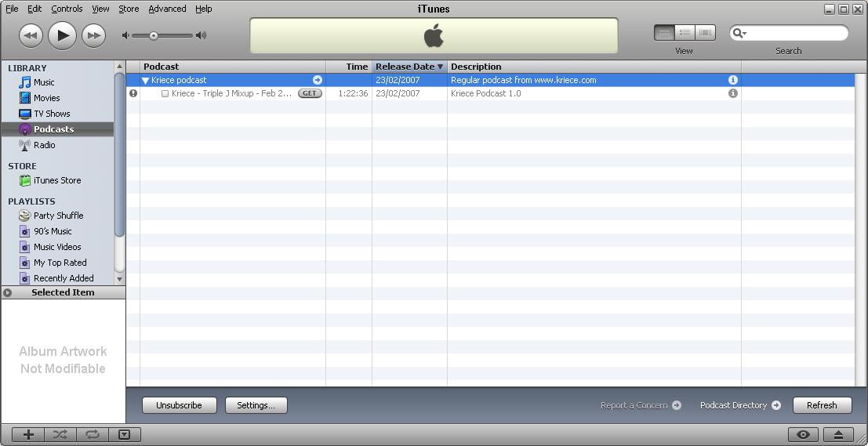This screenshot has height=446, width=868.
Task: Open the Advanced menu
Action: (167, 9)
